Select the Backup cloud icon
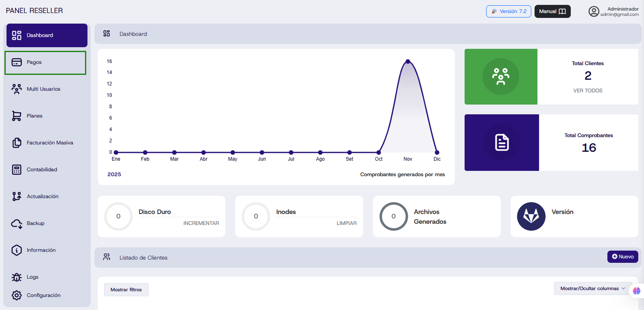The height and width of the screenshot is (310, 644). tap(17, 223)
